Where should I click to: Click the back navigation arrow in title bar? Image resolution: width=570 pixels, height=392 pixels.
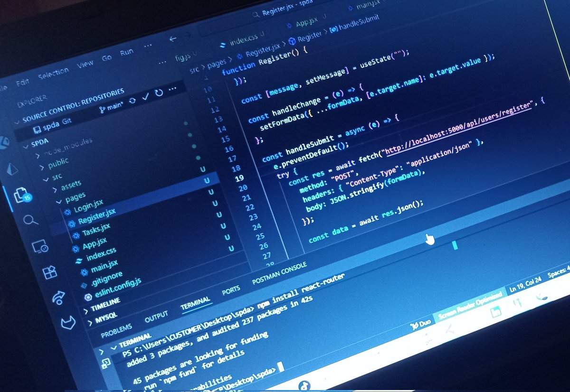click(x=173, y=39)
